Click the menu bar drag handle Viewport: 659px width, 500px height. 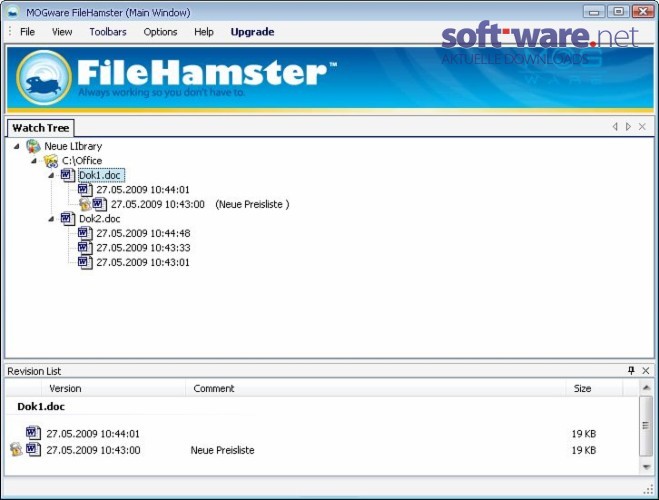click(10, 32)
